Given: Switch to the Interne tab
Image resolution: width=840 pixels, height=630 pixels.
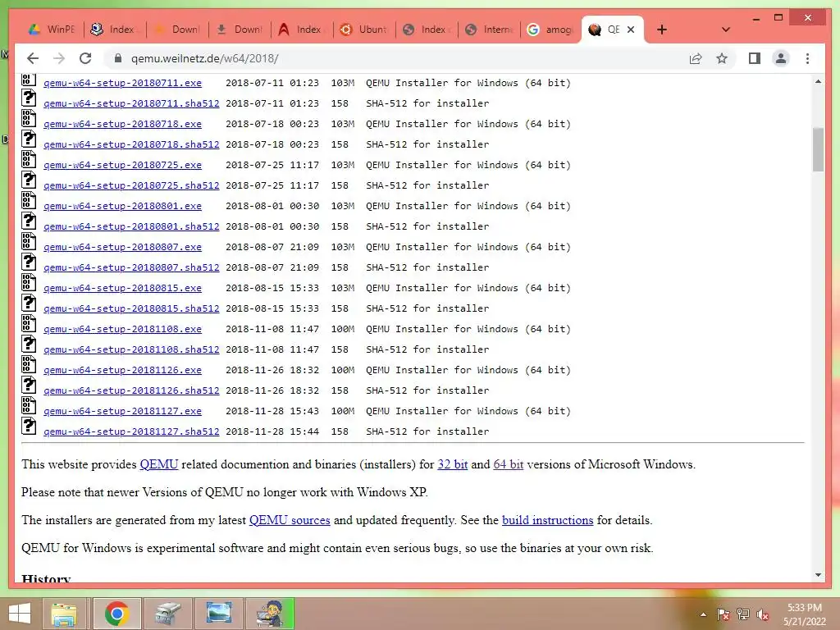Looking at the screenshot, I should click(x=490, y=30).
